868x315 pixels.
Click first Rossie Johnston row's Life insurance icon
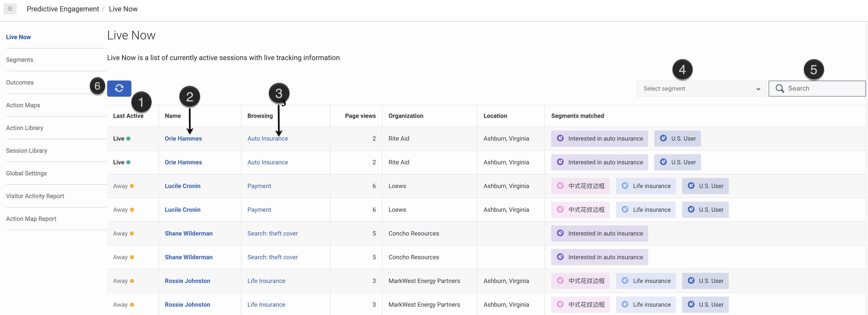coord(625,280)
